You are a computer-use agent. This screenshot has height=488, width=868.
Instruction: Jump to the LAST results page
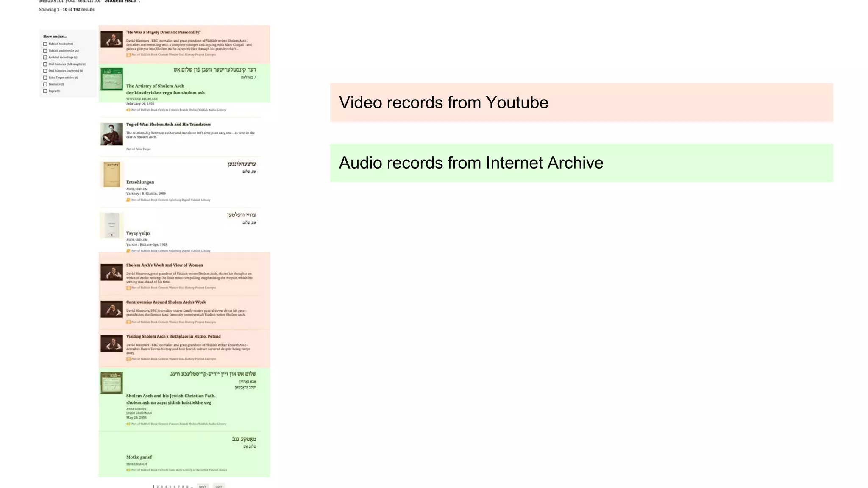(x=219, y=487)
